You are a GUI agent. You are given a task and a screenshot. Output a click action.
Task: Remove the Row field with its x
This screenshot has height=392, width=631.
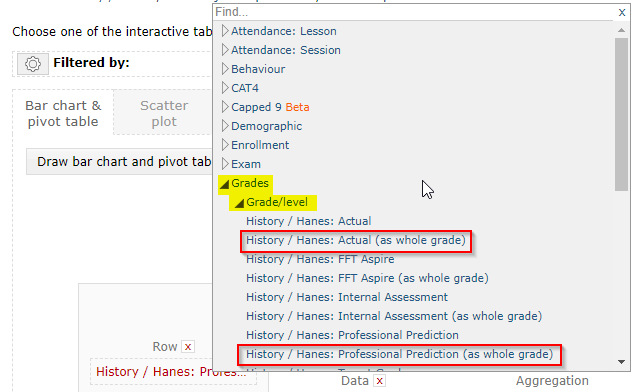point(188,347)
